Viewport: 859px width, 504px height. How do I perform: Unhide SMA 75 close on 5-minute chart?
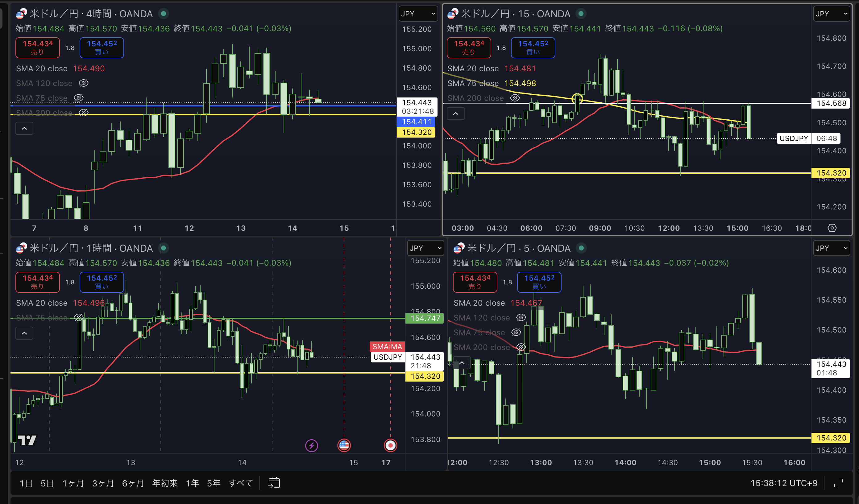click(x=516, y=332)
